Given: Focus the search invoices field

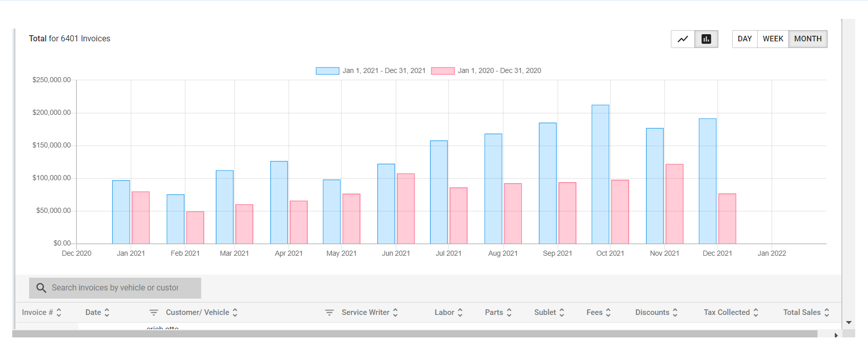Looking at the screenshot, I should tap(123, 288).
